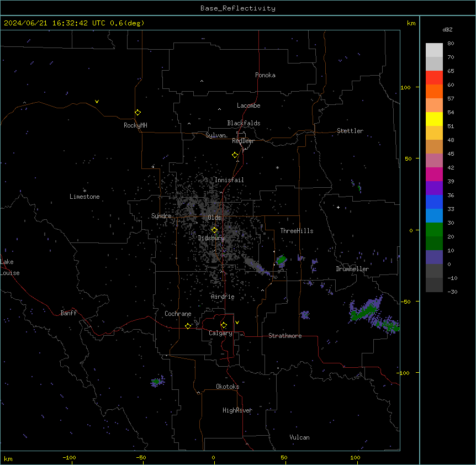
Task: Click the HighRiver label
Action: click(x=237, y=410)
